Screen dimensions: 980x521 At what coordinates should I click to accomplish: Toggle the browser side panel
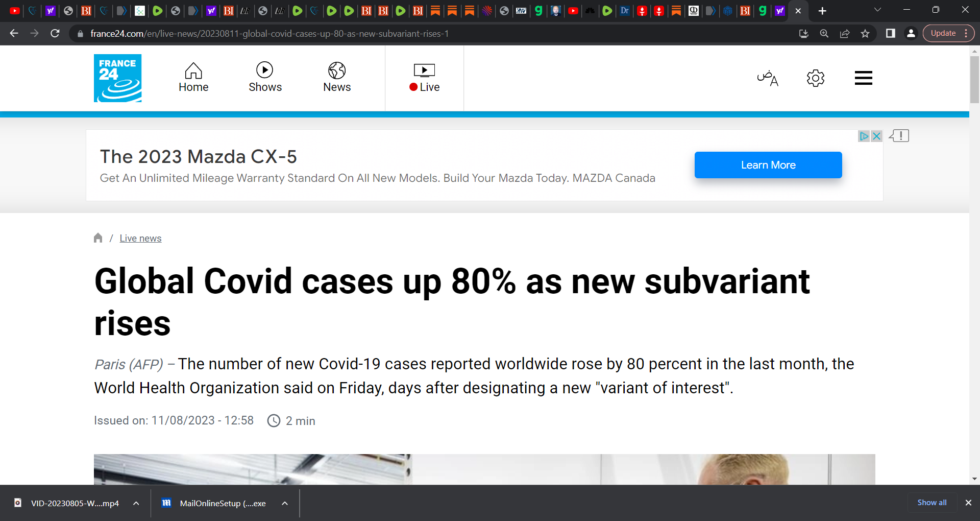point(890,33)
